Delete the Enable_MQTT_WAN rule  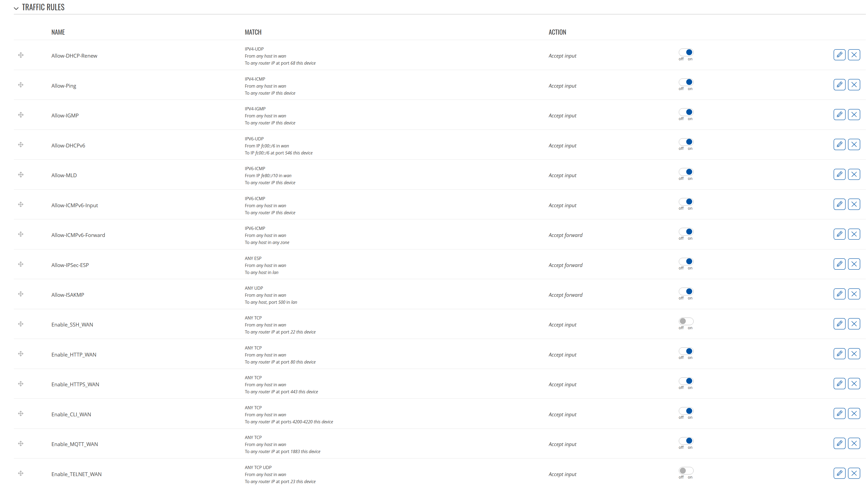coord(854,443)
